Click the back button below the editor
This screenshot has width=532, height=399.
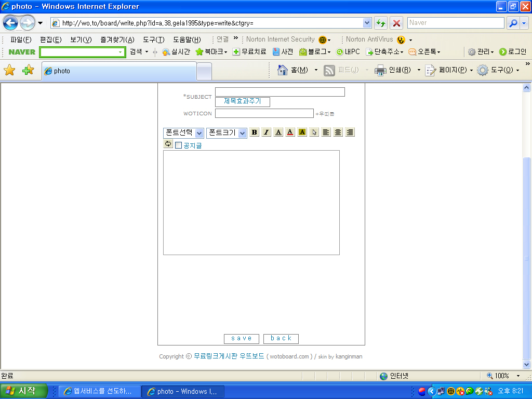point(281,339)
